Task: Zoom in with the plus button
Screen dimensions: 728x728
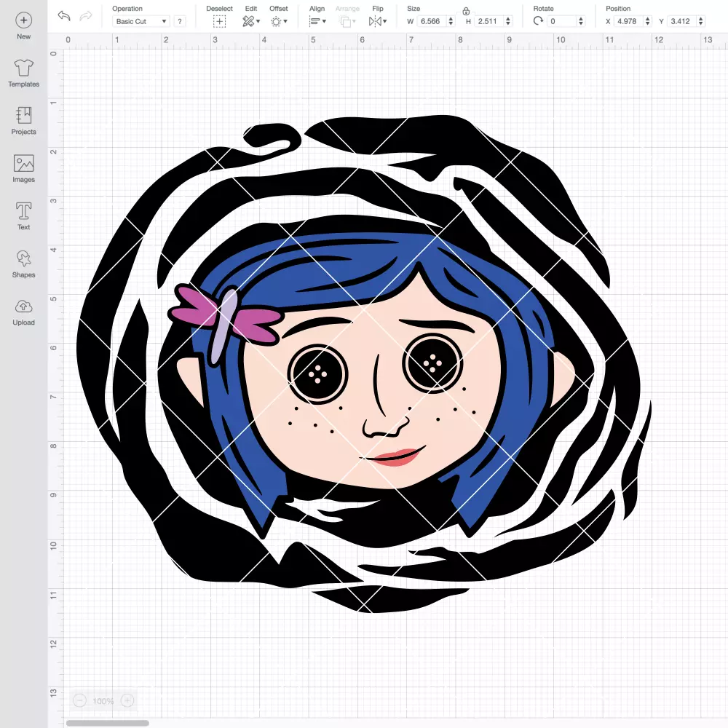Action: 127,700
